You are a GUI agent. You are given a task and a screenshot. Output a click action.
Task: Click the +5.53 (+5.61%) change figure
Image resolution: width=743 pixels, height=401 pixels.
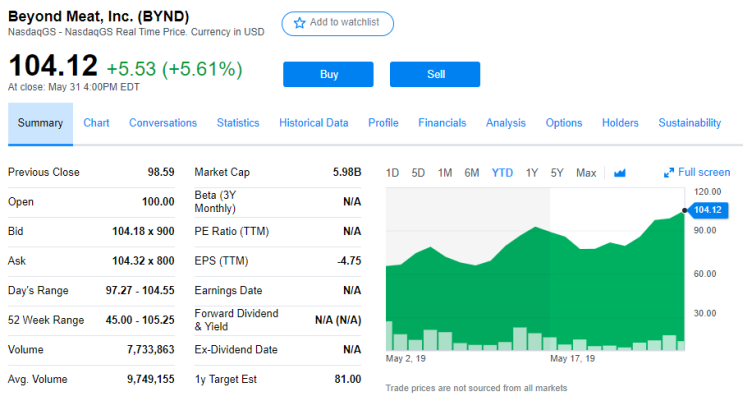pyautogui.click(x=174, y=69)
